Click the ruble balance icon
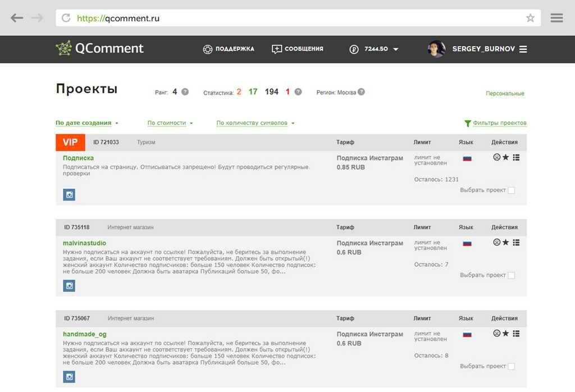 click(x=354, y=49)
